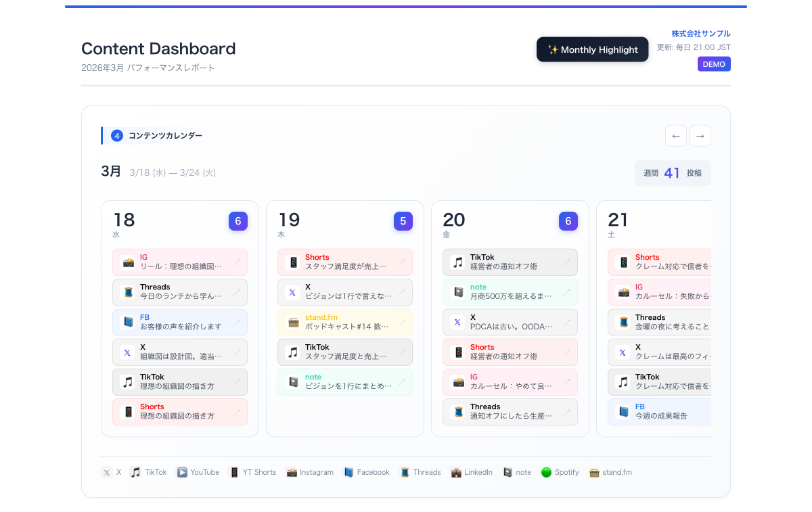Click the X legend entry
This screenshot has width=812, height=512.
112,472
